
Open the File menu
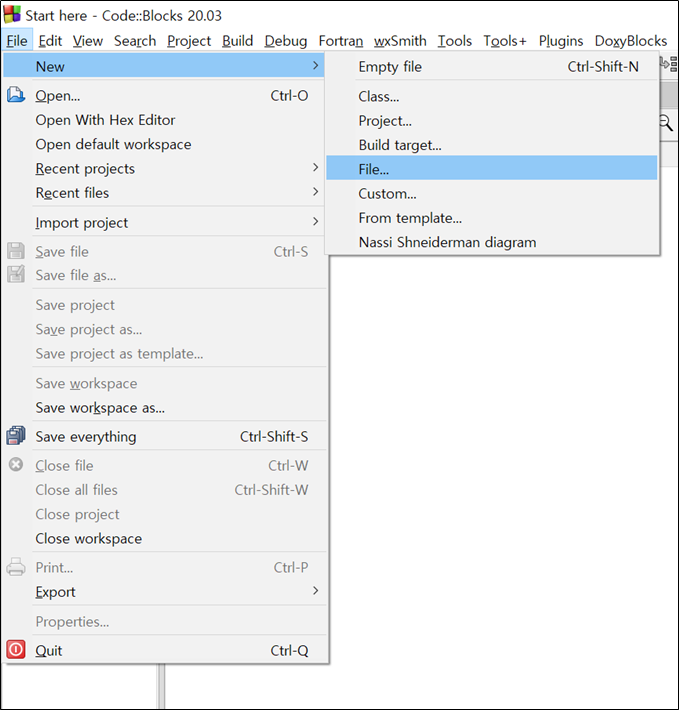pos(17,41)
